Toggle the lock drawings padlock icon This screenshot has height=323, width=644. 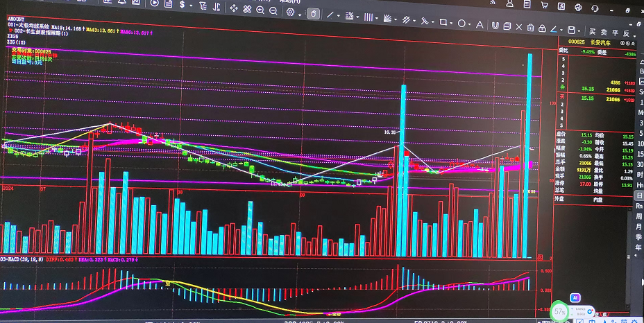[542, 28]
